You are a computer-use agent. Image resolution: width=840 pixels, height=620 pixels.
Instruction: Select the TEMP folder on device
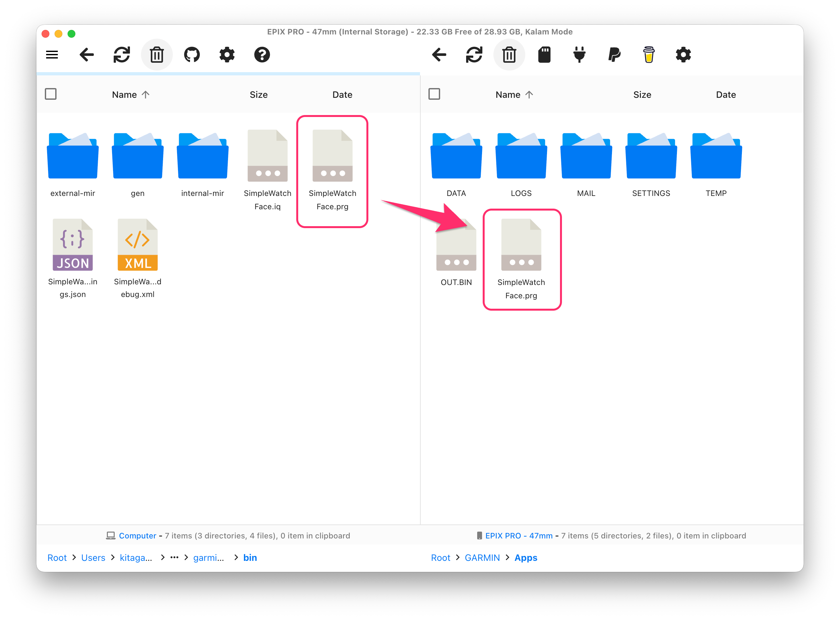716,164
